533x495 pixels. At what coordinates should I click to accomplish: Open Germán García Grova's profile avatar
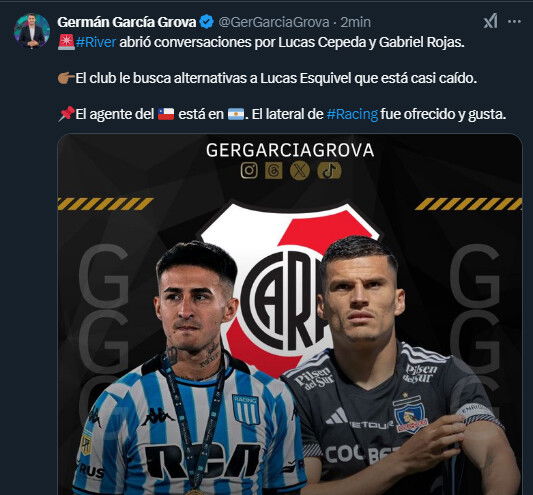(x=32, y=31)
